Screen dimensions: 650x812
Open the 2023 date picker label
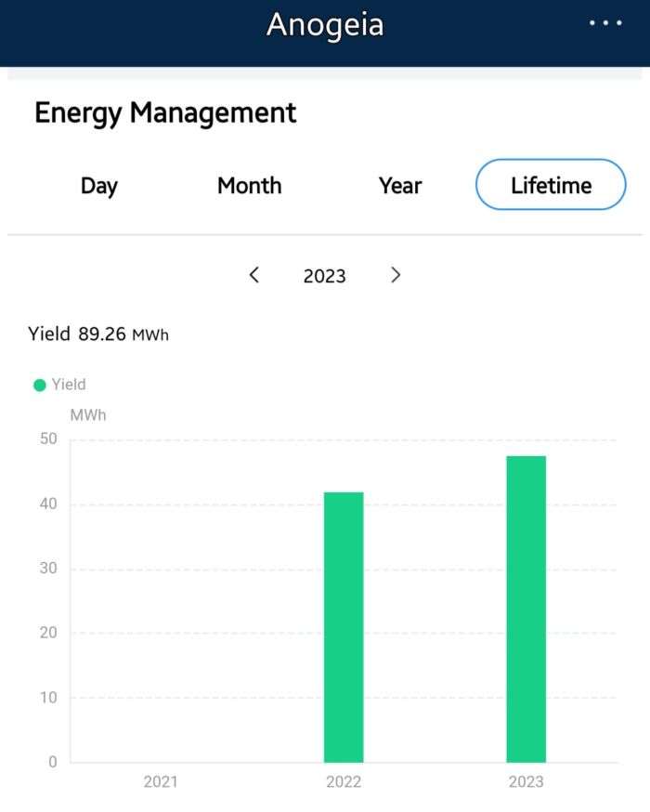pyautogui.click(x=324, y=276)
